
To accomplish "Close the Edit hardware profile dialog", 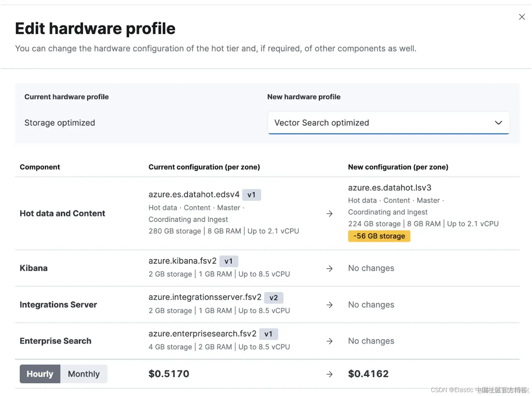I will tap(522, 17).
